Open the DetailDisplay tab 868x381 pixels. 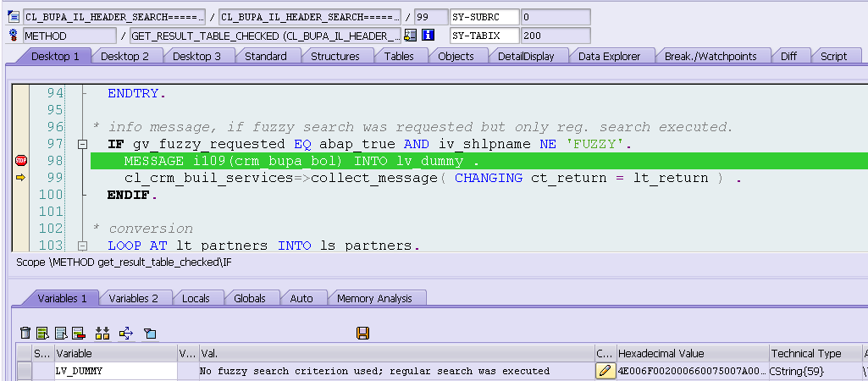[525, 56]
